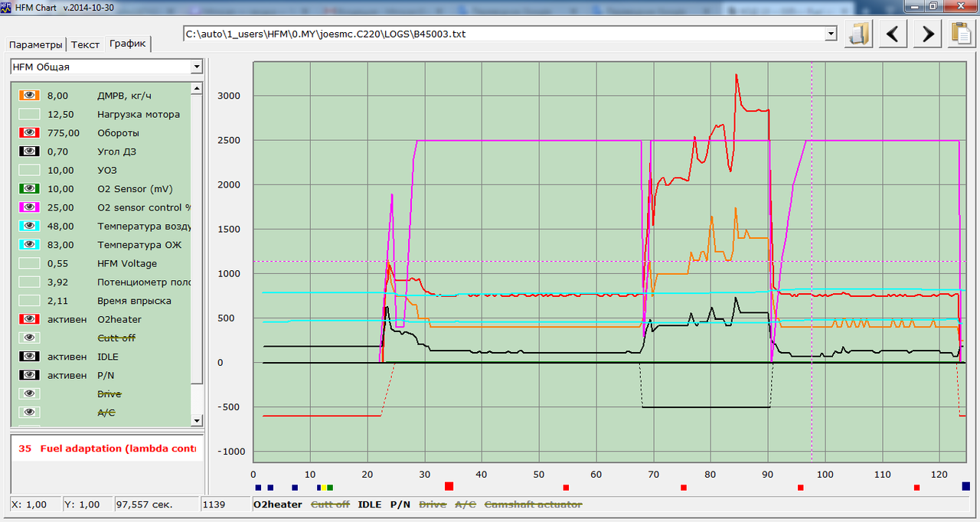This screenshot has height=522, width=980.
Task: Enable the HFM Voltage trace
Action: coord(30,263)
